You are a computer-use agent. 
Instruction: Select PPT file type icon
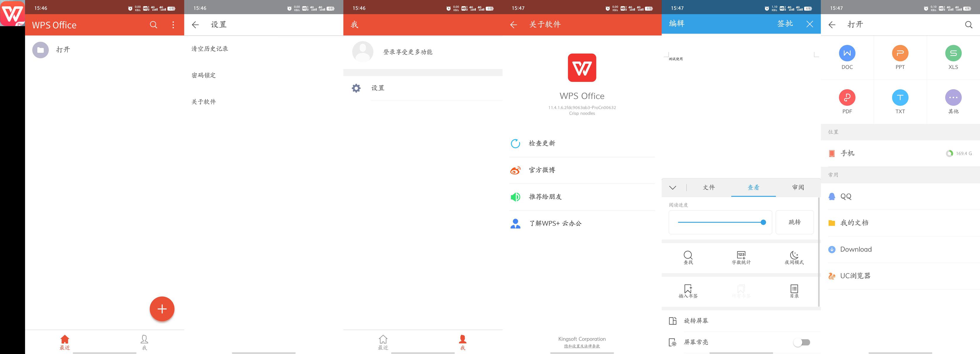900,53
